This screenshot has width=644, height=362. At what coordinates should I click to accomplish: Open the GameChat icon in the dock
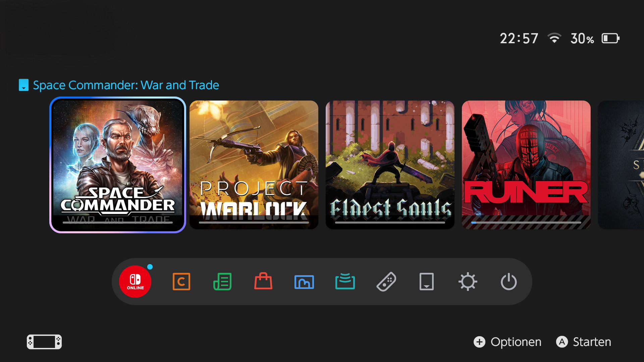click(x=181, y=282)
